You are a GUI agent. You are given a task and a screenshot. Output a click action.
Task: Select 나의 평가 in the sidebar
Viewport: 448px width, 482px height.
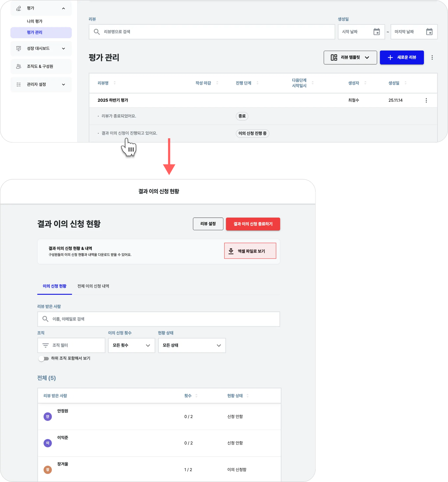pos(35,21)
